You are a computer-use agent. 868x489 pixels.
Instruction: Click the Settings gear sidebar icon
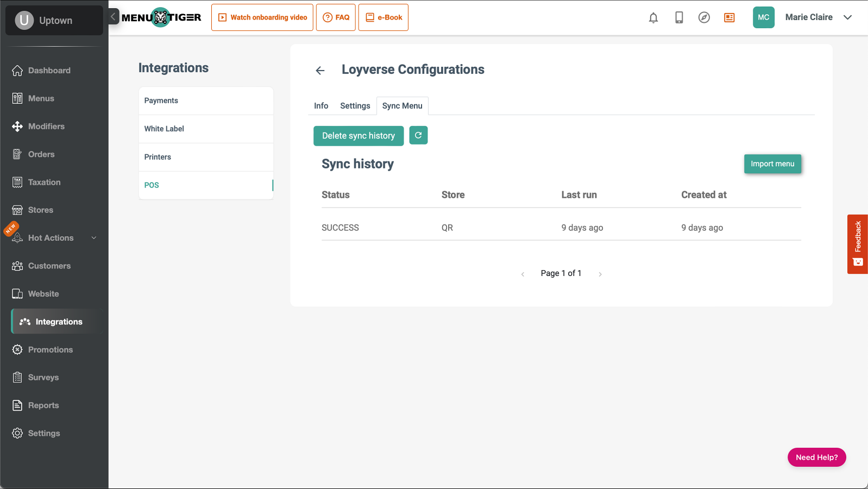[17, 433]
